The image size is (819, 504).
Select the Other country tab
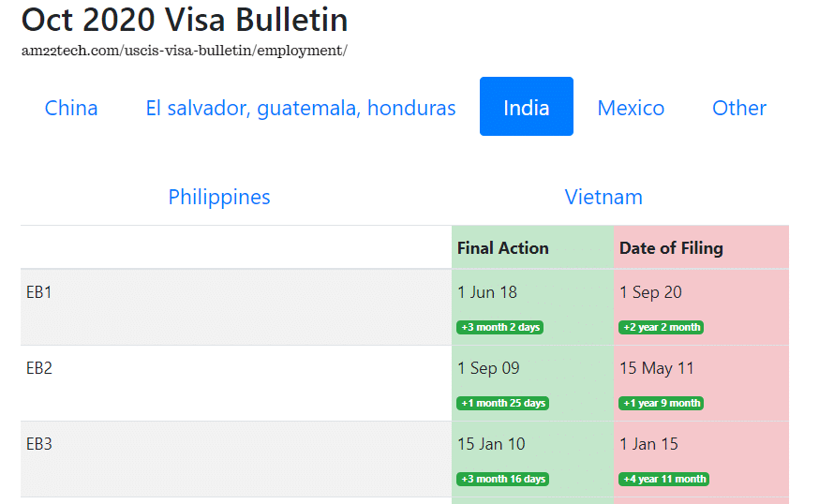click(739, 108)
